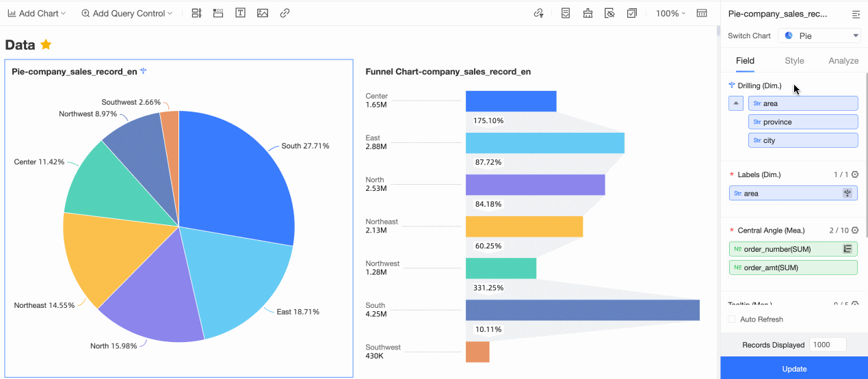868x379 pixels.
Task: Click the yellow star next to Data
Action: (46, 44)
